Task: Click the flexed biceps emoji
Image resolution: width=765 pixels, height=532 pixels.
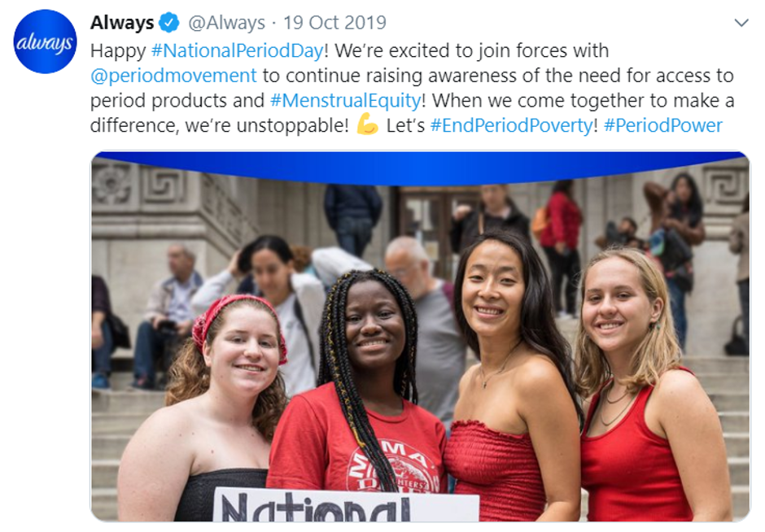Action: pos(367,124)
